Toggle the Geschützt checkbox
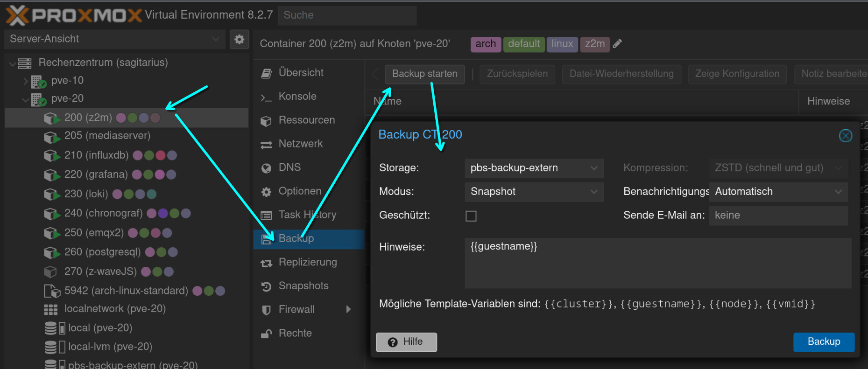This screenshot has width=868, height=369. tap(471, 216)
